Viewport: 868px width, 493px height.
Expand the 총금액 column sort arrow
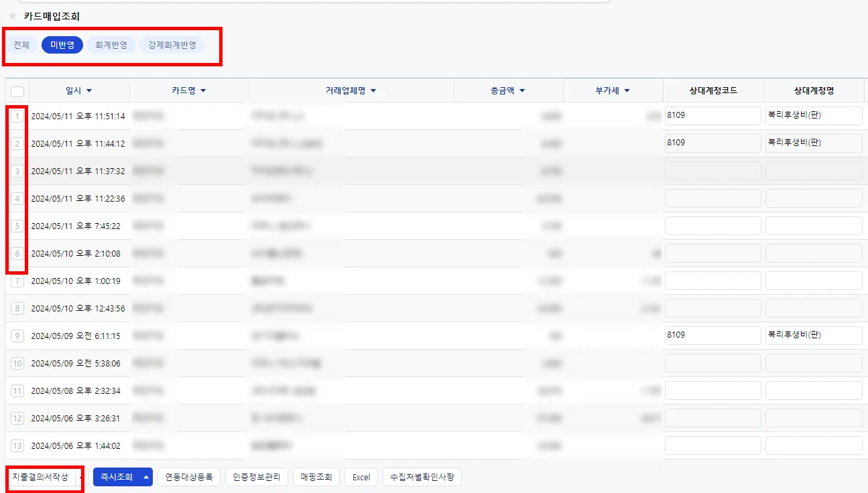coord(522,90)
